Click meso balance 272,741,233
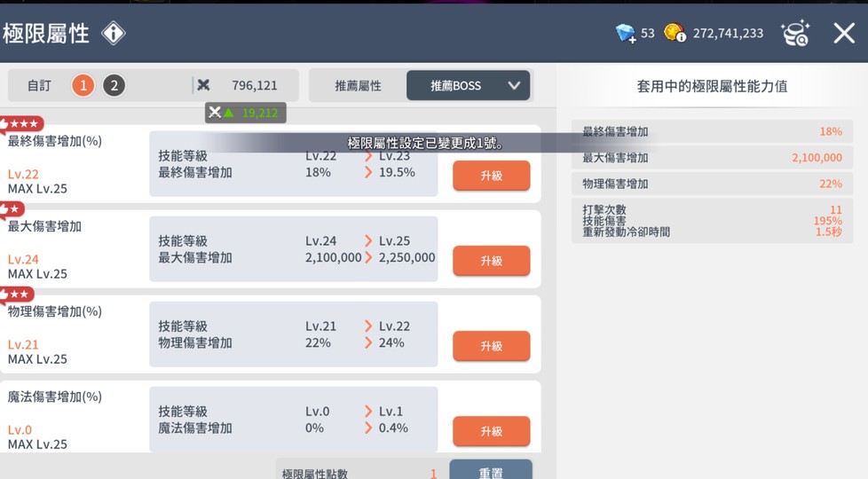868x479 pixels. coord(728,33)
